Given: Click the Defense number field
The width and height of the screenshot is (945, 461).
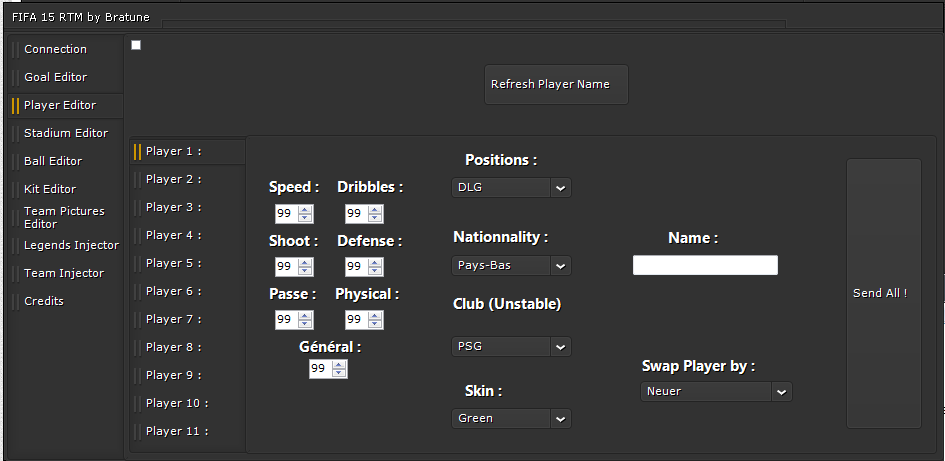Looking at the screenshot, I should (357, 267).
